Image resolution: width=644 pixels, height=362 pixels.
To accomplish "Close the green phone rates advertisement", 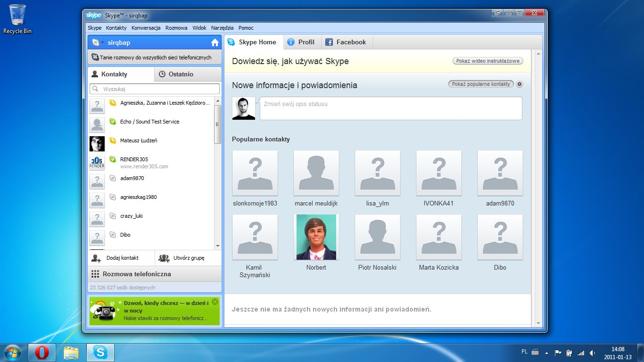I will 215,302.
